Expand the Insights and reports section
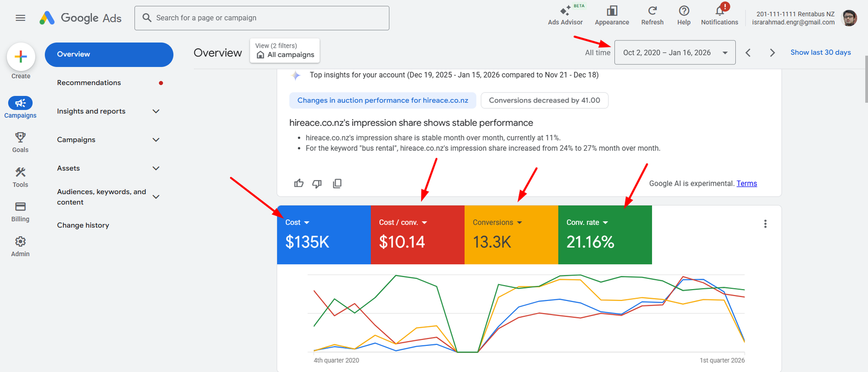 coord(156,111)
